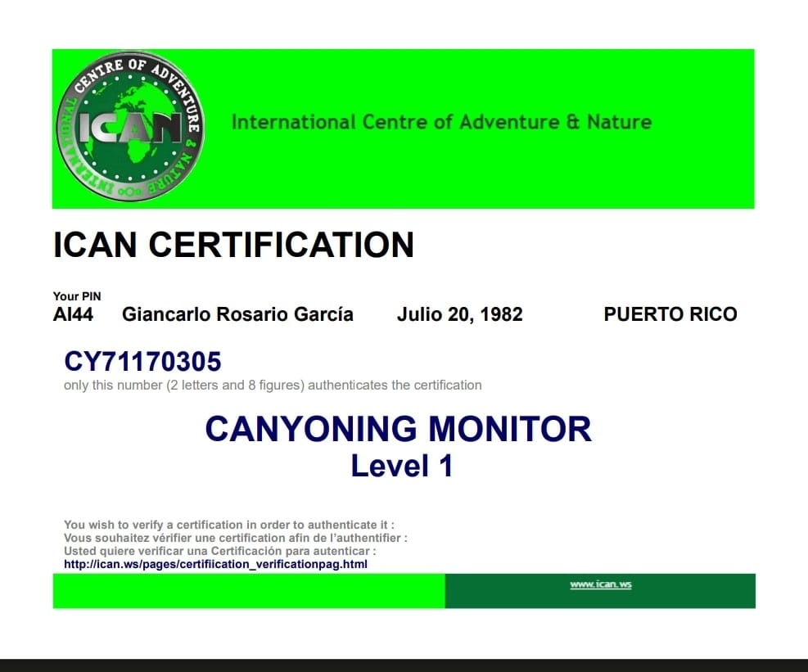Select the Level 1 text

tap(401, 466)
